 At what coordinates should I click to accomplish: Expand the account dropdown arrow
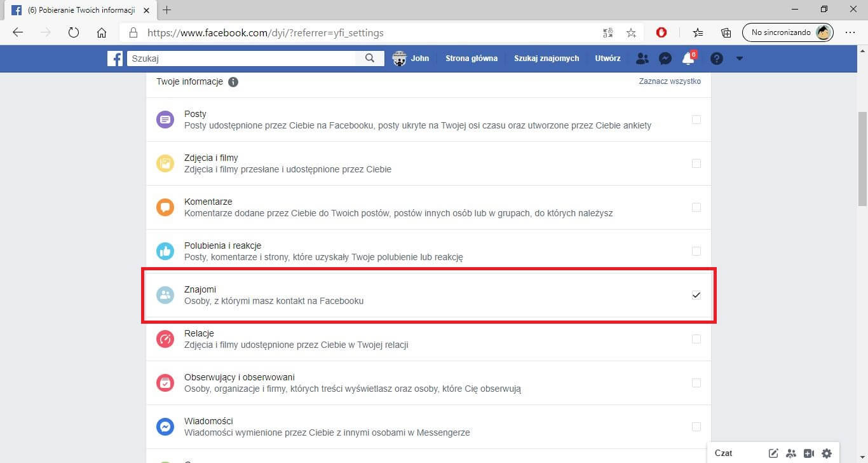739,59
